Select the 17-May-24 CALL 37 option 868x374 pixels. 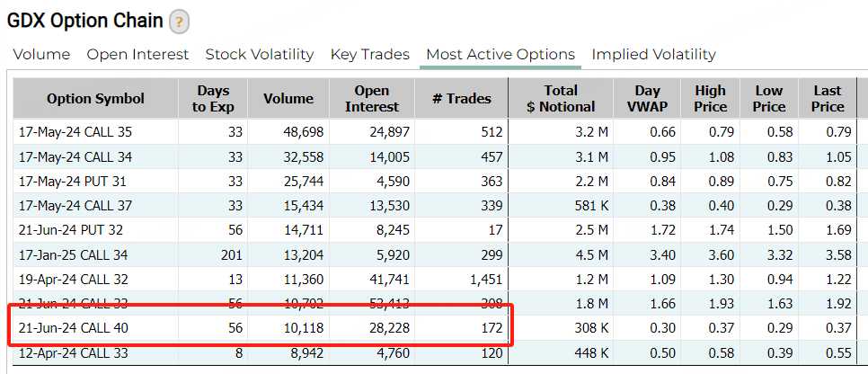(75, 206)
